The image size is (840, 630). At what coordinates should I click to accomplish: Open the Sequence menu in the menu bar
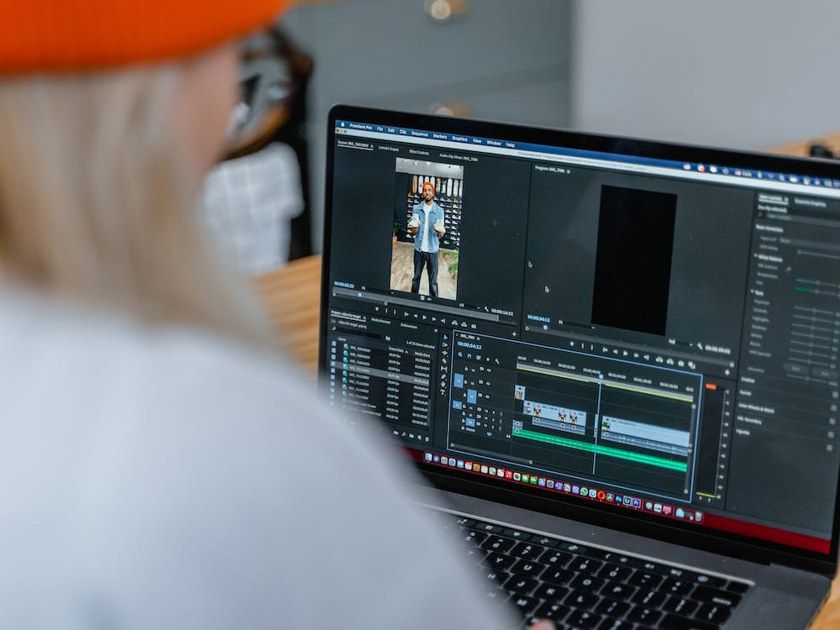coord(419,134)
